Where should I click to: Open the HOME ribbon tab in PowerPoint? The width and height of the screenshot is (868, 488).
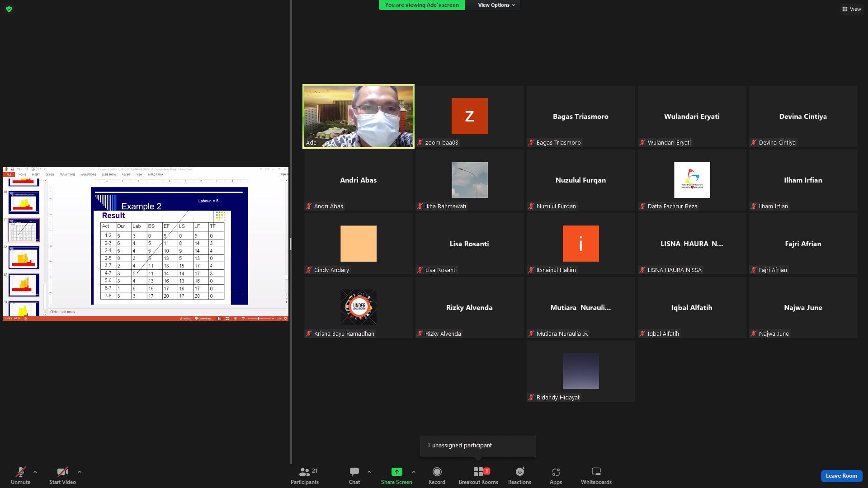pyautogui.click(x=22, y=174)
